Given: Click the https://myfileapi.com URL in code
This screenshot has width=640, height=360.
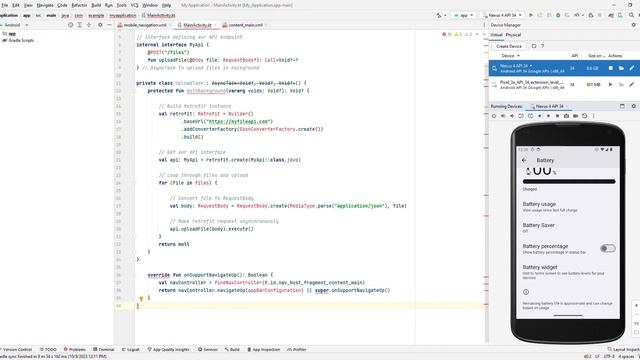Looking at the screenshot, I should 238,121.
